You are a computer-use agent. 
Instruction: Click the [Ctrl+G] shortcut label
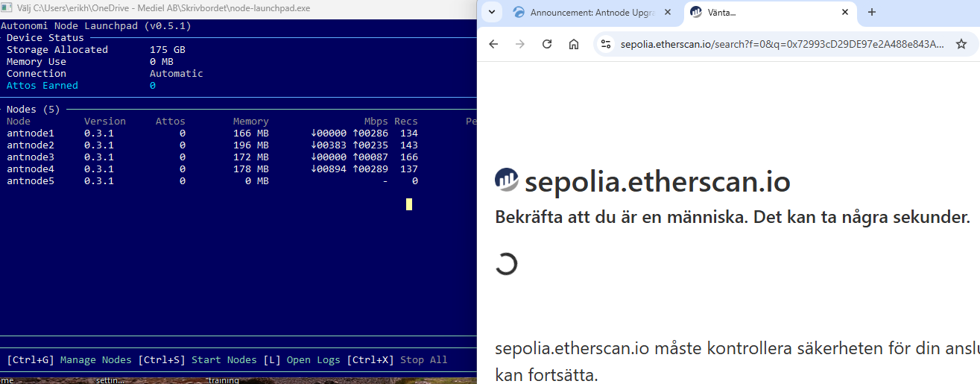31,359
